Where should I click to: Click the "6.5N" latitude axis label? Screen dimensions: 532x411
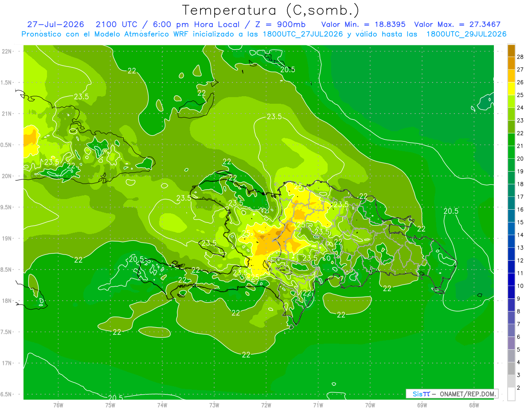tap(7, 395)
